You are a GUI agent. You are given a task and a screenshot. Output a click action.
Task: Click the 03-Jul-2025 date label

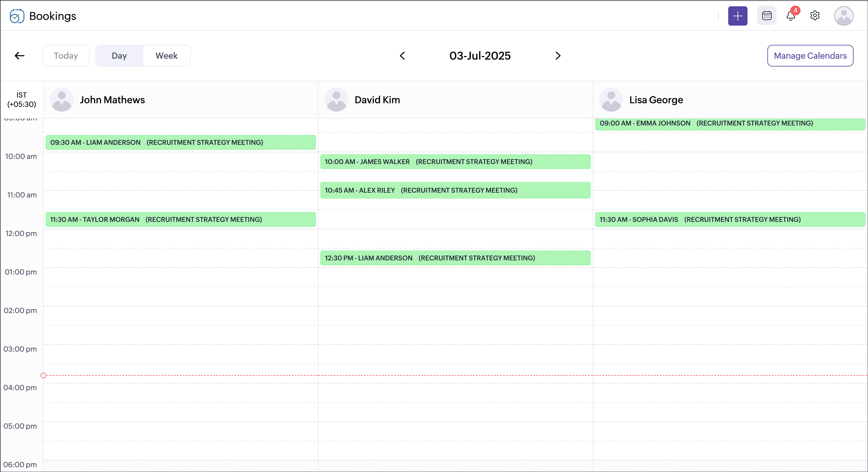point(480,56)
